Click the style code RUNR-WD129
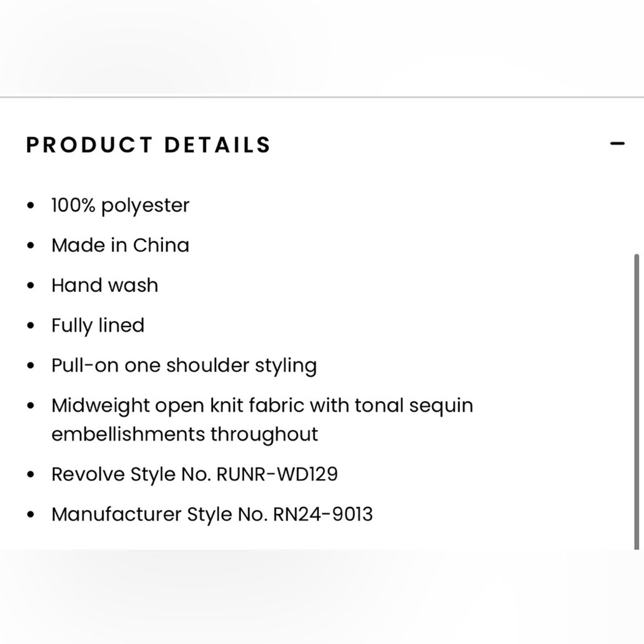644x644 pixels. pyautogui.click(x=277, y=474)
